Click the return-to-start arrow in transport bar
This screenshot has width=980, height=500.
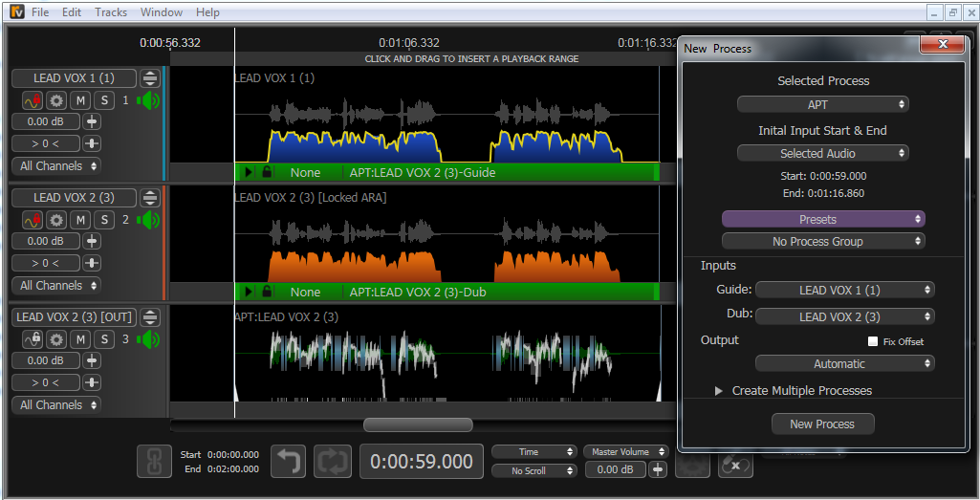pyautogui.click(x=288, y=462)
